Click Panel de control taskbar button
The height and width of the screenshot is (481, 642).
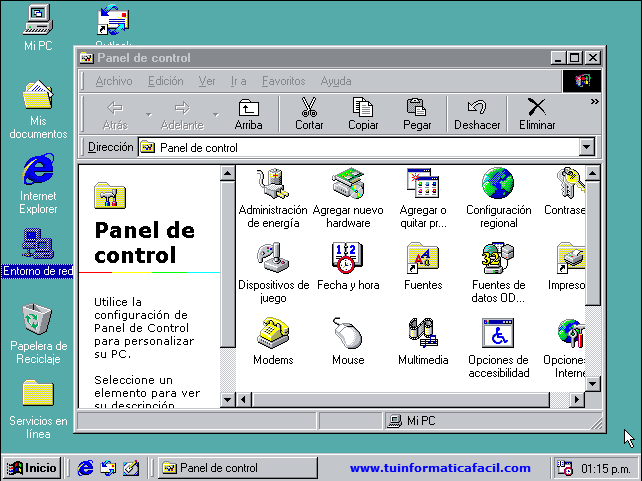pos(237,468)
